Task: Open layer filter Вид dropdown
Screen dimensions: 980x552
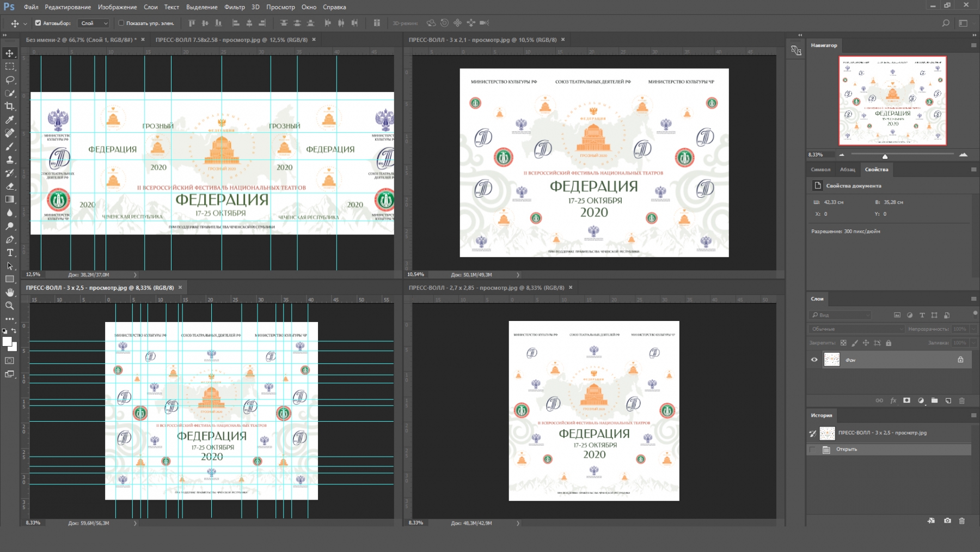Action: (840, 315)
